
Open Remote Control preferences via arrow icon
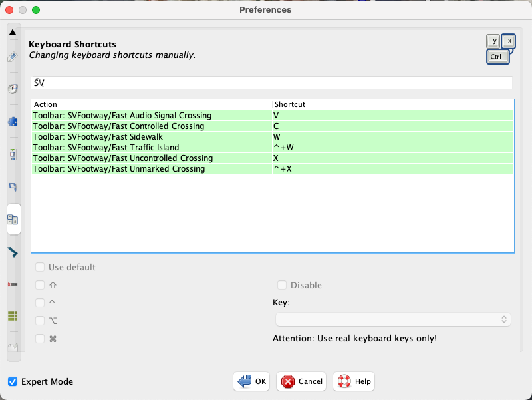(12, 252)
